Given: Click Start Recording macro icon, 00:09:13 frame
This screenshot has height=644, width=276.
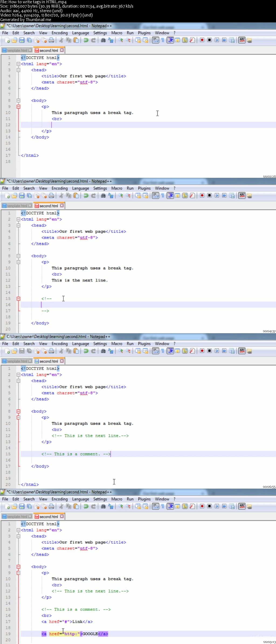Looking at the screenshot, I should pos(202,506).
